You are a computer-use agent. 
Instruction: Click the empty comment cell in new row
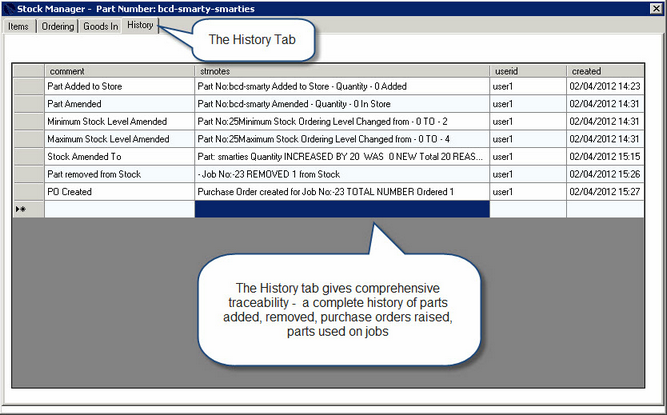click(x=120, y=209)
